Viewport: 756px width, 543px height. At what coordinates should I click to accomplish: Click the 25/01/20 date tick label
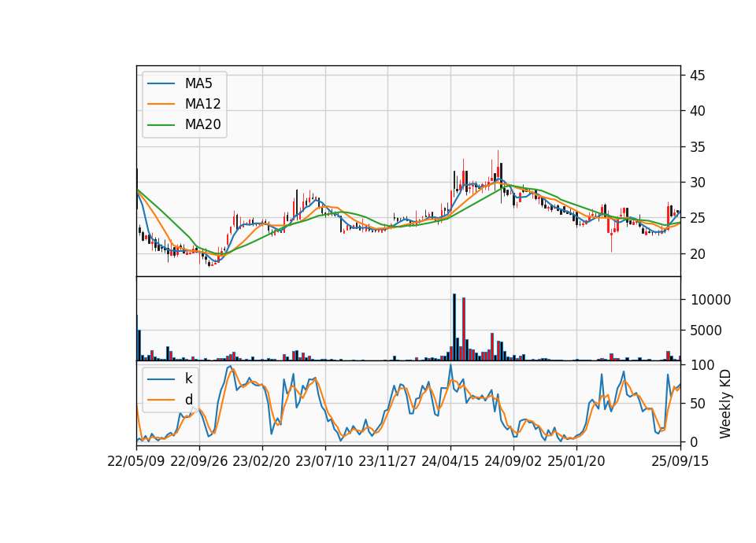tap(576, 461)
